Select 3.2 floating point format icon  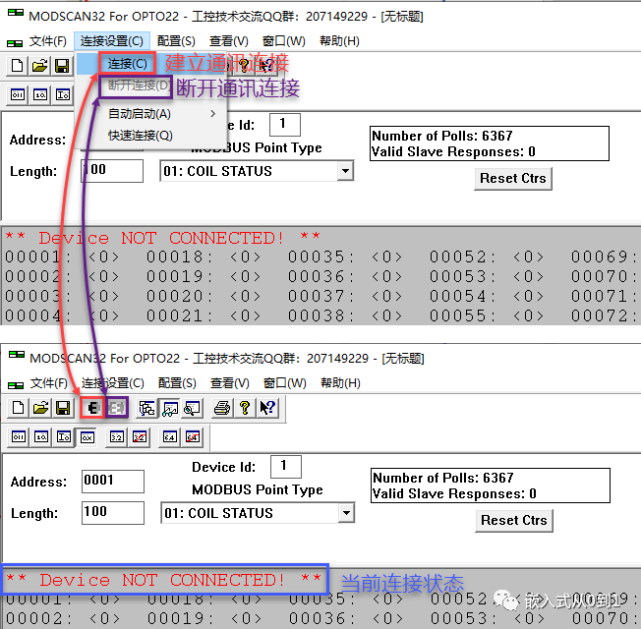coord(117,437)
